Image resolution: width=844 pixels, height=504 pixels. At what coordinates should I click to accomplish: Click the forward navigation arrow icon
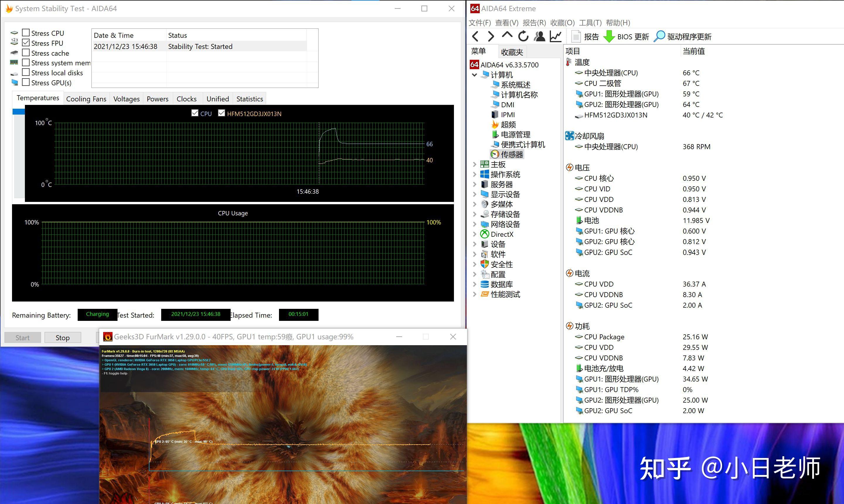[x=491, y=36]
